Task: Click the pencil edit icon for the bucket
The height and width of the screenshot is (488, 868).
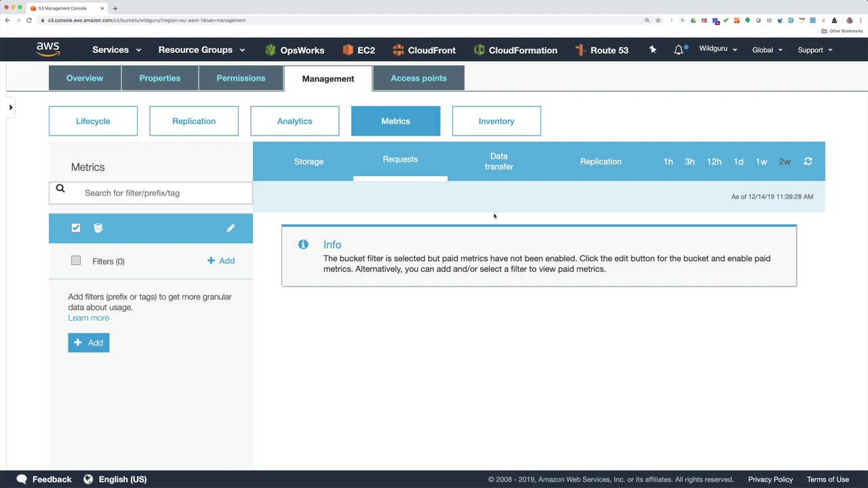Action: coord(231,228)
